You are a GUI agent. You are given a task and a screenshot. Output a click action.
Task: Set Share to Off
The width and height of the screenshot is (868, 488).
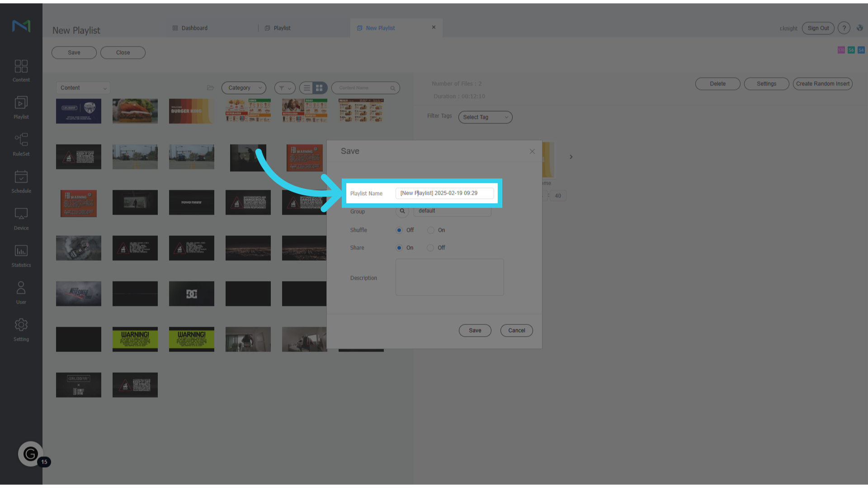coord(430,248)
